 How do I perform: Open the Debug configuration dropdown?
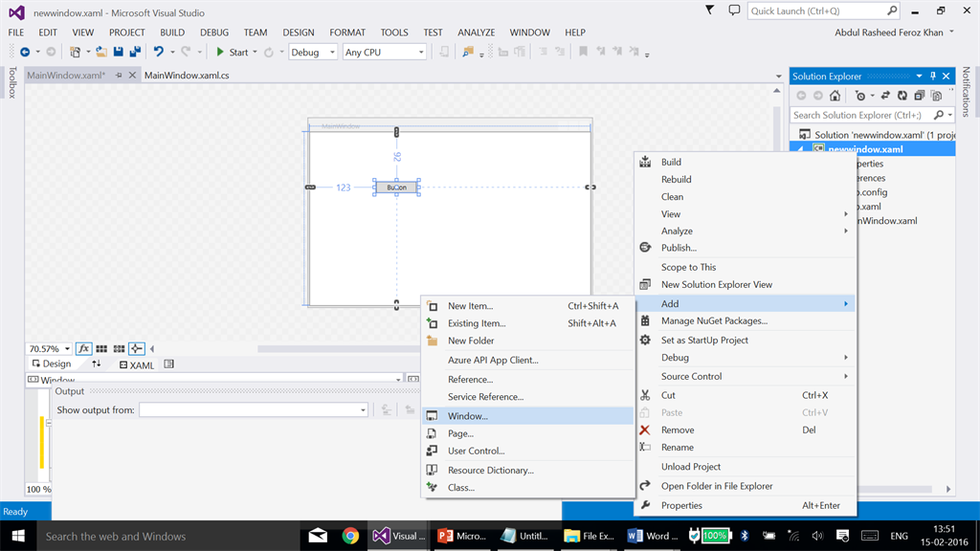pos(313,52)
